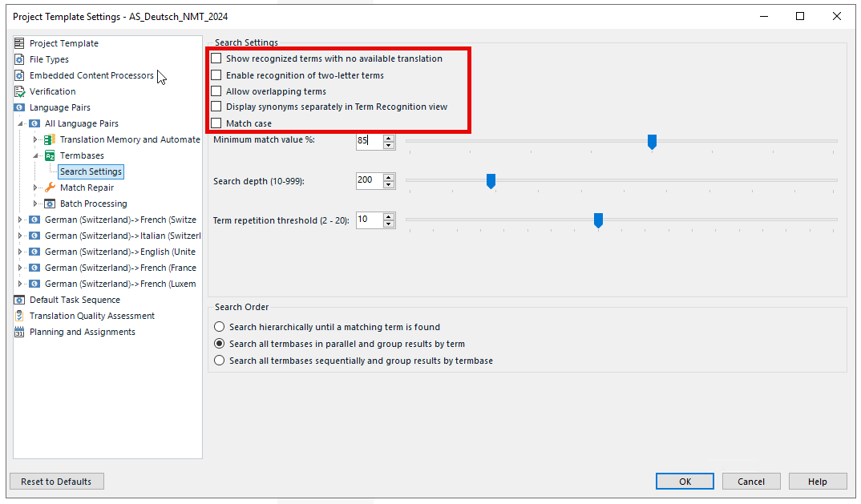Click the File Types gear icon
Image resolution: width=861 pixels, height=504 pixels.
tap(19, 59)
